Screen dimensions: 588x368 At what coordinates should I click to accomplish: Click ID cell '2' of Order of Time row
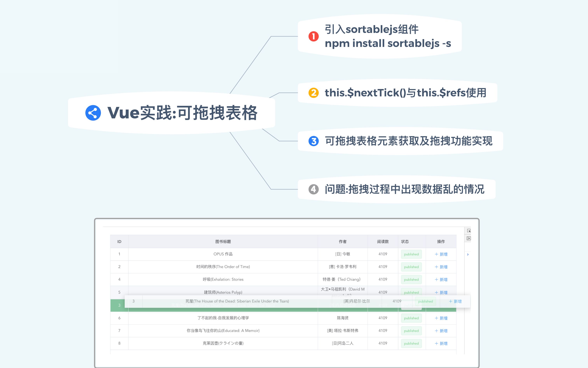point(119,267)
